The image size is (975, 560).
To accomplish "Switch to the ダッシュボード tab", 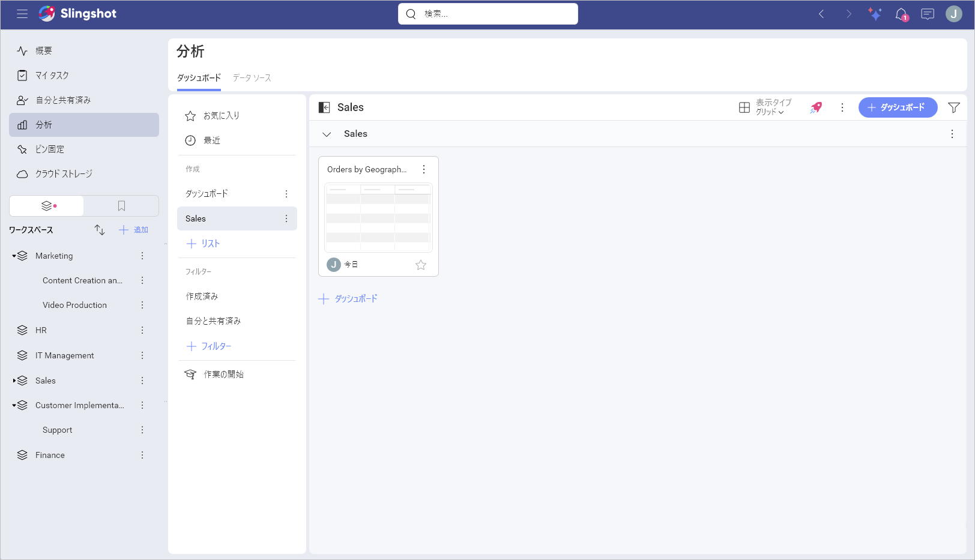I will [x=199, y=78].
